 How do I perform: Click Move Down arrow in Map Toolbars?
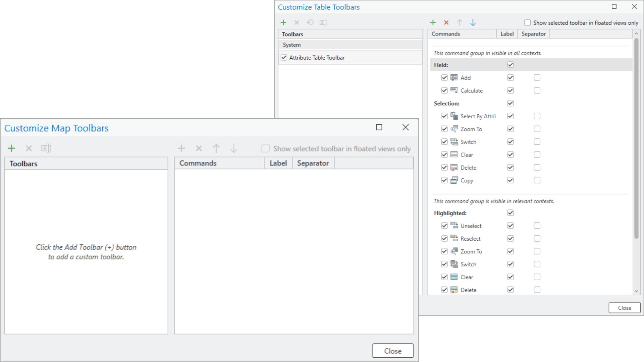click(234, 148)
